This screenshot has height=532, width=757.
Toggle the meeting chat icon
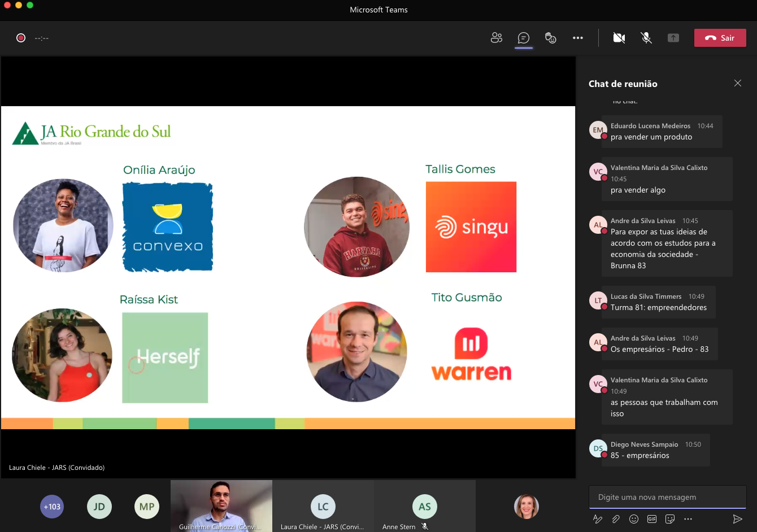coord(524,38)
